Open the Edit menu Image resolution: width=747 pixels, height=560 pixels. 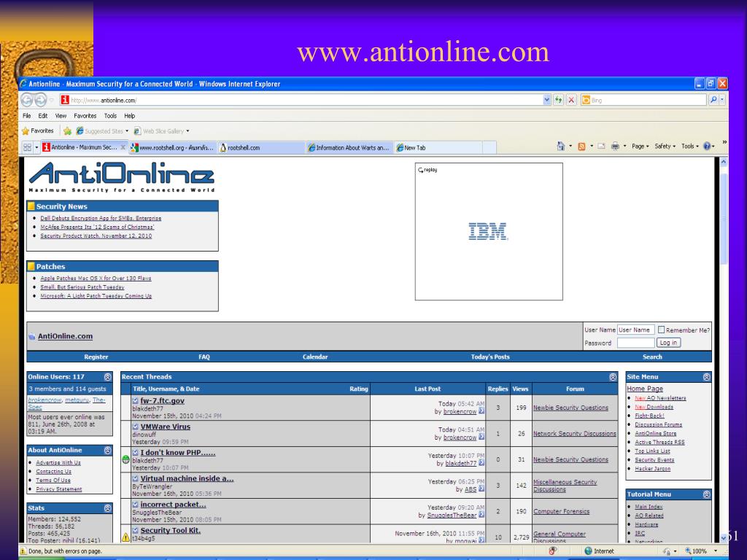43,116
